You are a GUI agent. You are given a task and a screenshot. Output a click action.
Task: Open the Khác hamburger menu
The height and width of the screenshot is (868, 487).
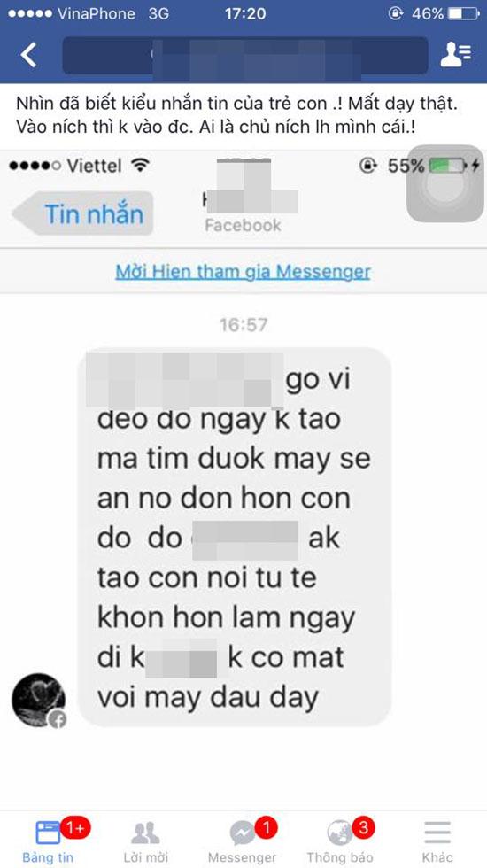tap(437, 841)
